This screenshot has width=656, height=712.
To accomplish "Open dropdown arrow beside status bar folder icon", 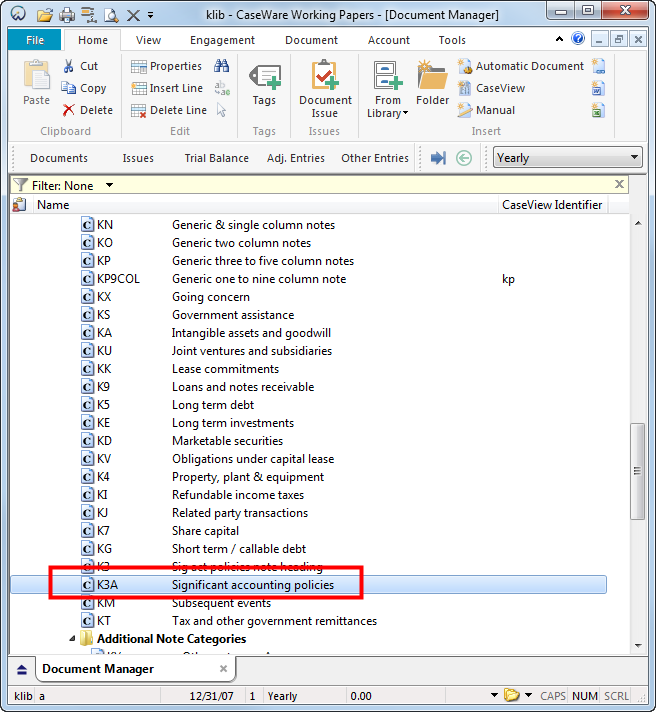I will click(528, 695).
